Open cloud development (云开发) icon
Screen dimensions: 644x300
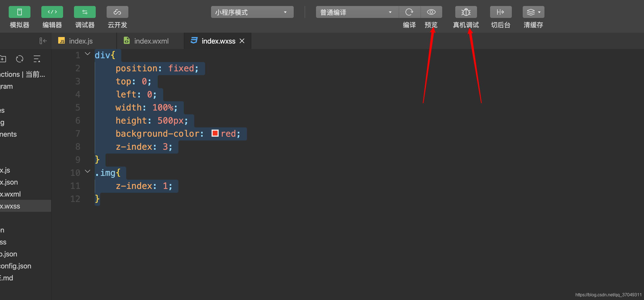pos(117,12)
